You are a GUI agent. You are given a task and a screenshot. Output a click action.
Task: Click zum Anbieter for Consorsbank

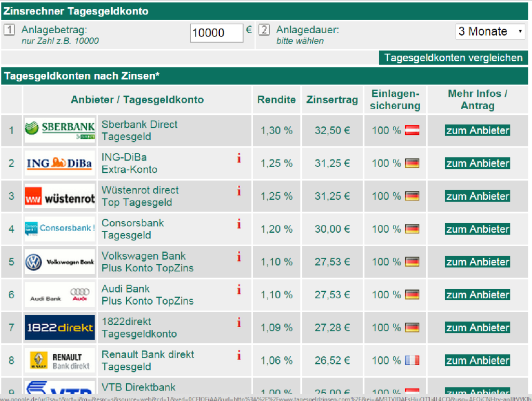coord(477,229)
